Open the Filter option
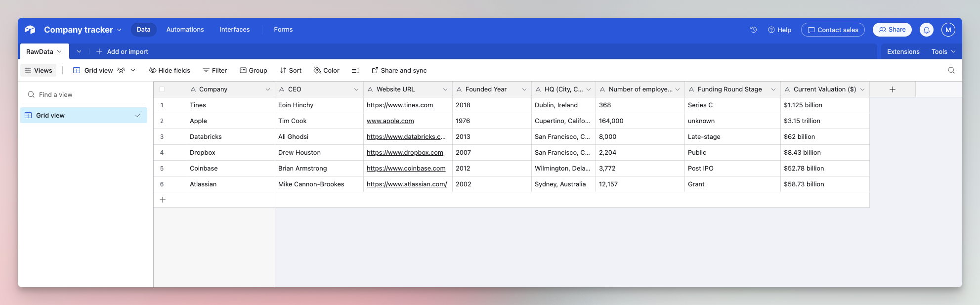Image resolution: width=980 pixels, height=305 pixels. 215,70
